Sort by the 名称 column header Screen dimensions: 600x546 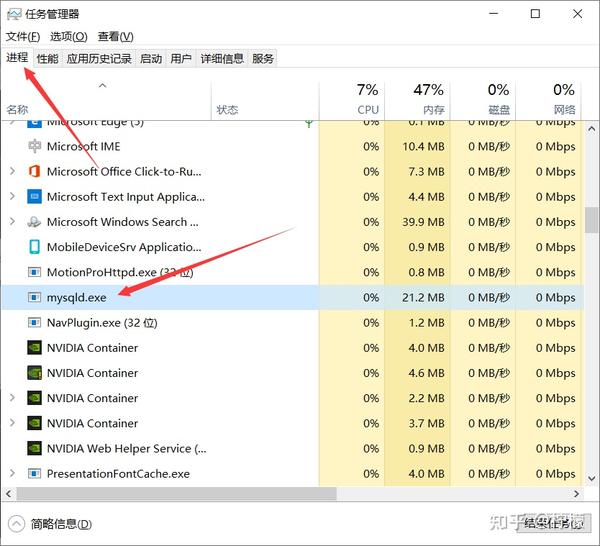[x=106, y=101]
